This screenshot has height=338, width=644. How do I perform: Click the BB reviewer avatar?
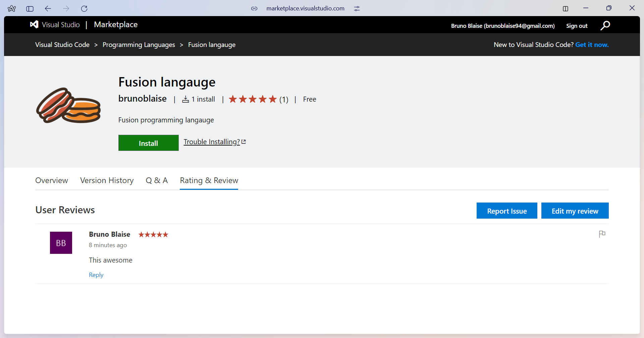61,243
